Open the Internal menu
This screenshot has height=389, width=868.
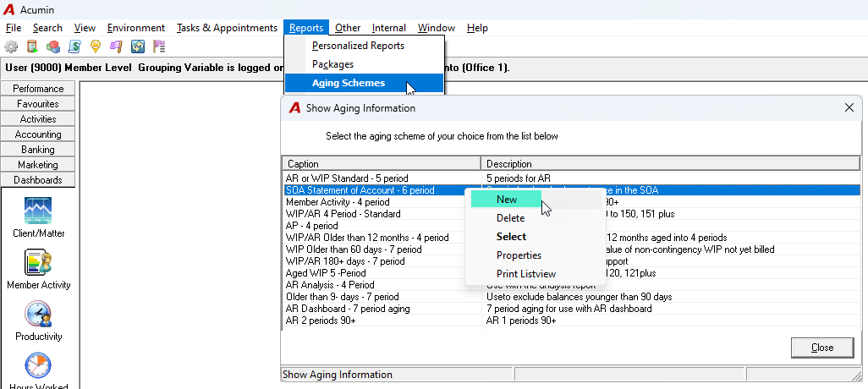coord(388,28)
